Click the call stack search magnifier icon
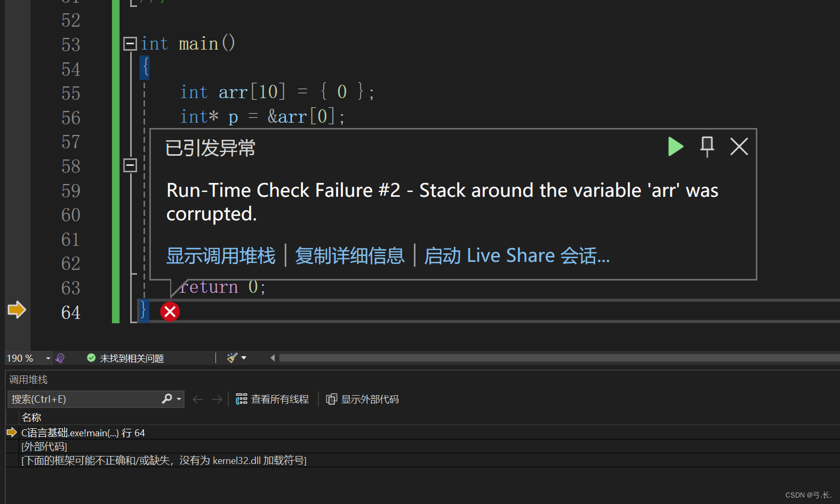This screenshot has width=840, height=504. tap(167, 398)
